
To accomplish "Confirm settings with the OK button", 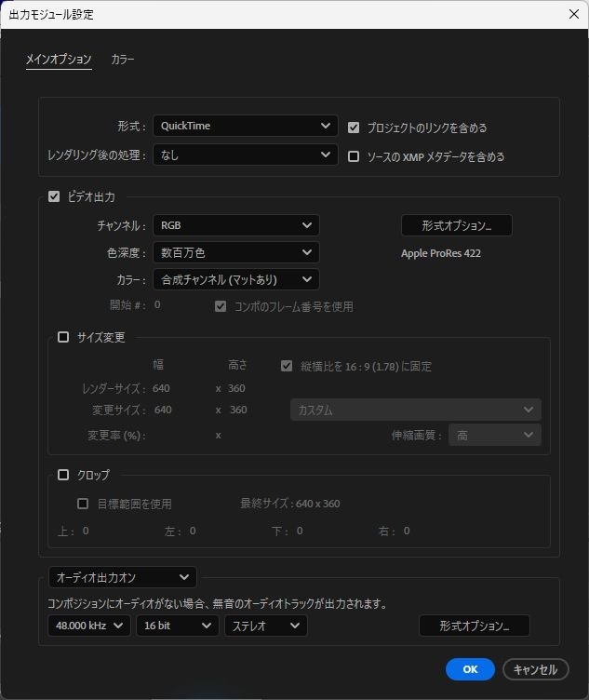I will click(470, 669).
